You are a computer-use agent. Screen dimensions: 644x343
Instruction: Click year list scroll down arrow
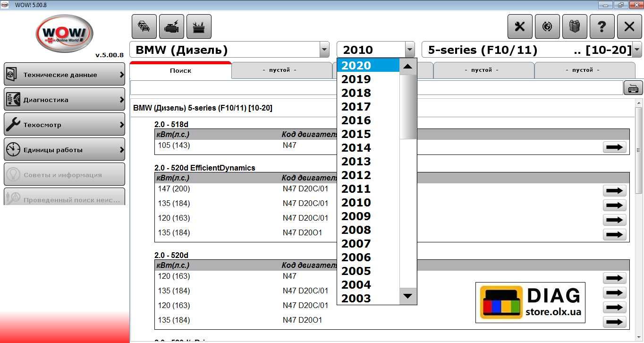408,296
